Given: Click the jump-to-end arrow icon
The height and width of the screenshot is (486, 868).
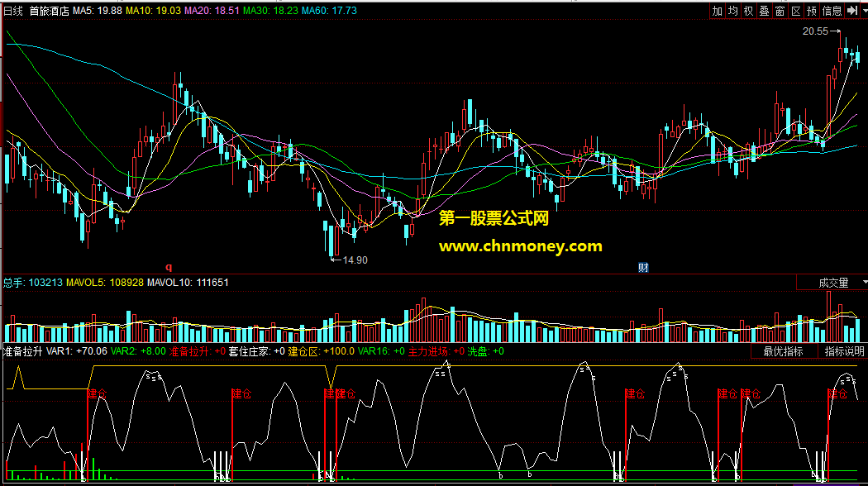Looking at the screenshot, I should [852, 11].
